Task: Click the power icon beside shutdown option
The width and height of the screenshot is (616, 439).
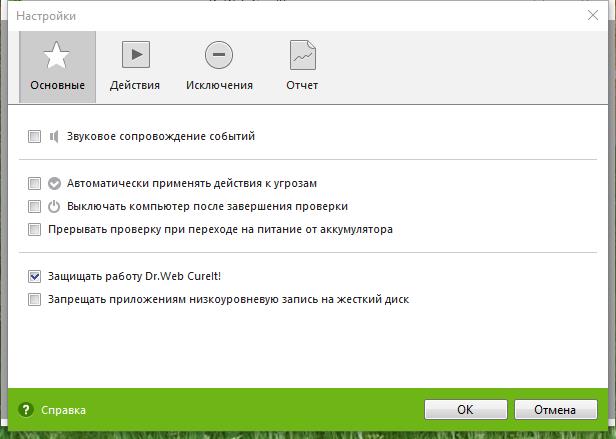Action: point(54,206)
